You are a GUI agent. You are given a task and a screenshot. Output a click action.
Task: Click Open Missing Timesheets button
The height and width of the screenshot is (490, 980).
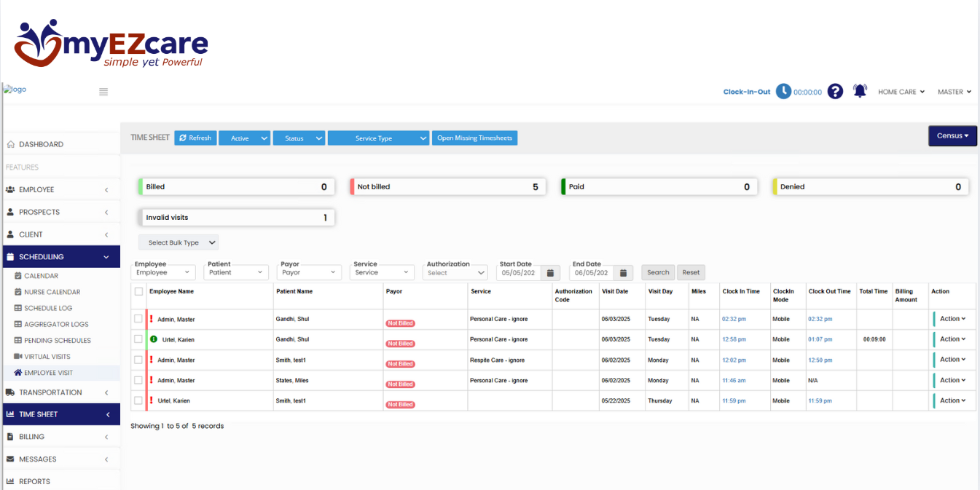(x=475, y=138)
